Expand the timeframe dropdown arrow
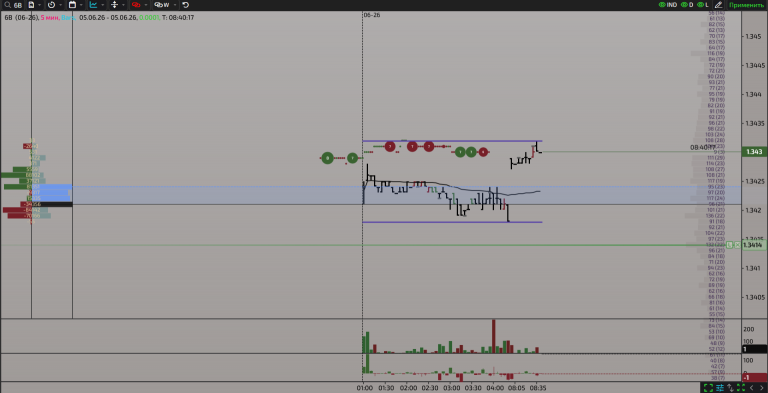The image size is (768, 393). [x=61, y=5]
